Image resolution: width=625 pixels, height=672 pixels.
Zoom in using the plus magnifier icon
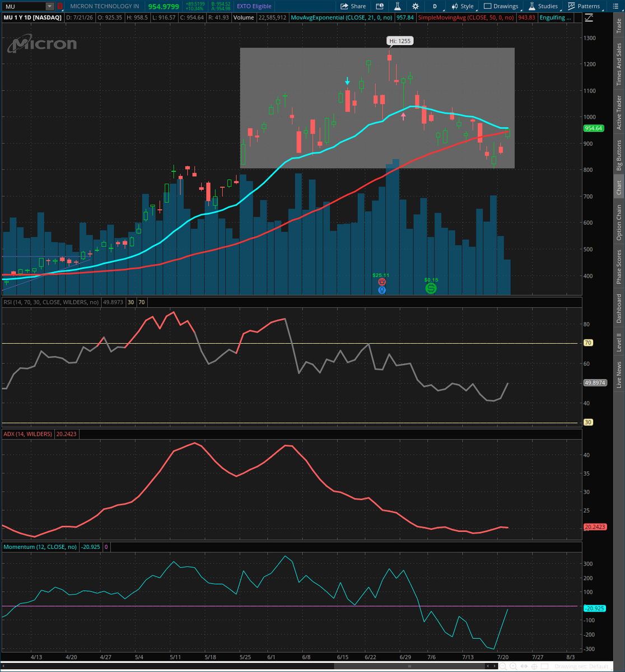[513, 666]
